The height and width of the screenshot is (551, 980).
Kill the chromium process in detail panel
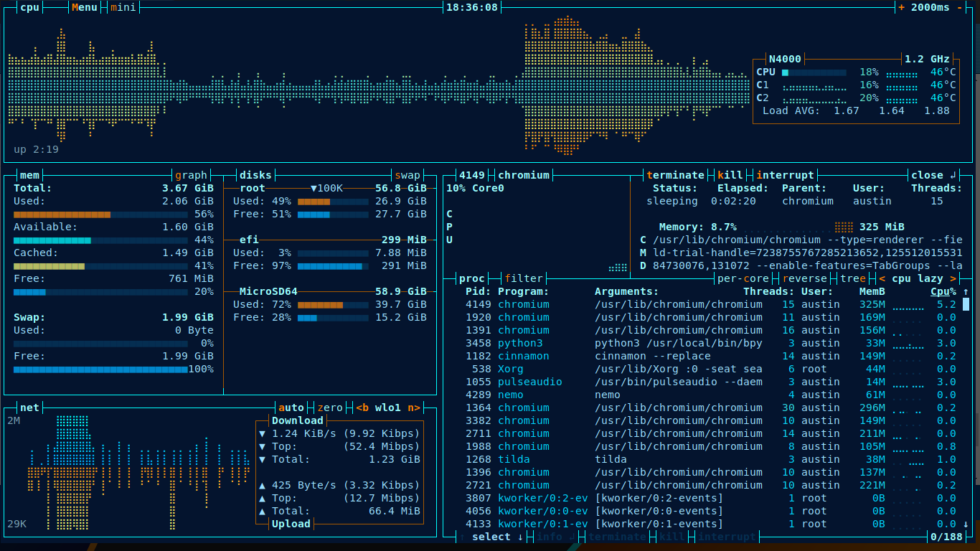click(x=730, y=175)
